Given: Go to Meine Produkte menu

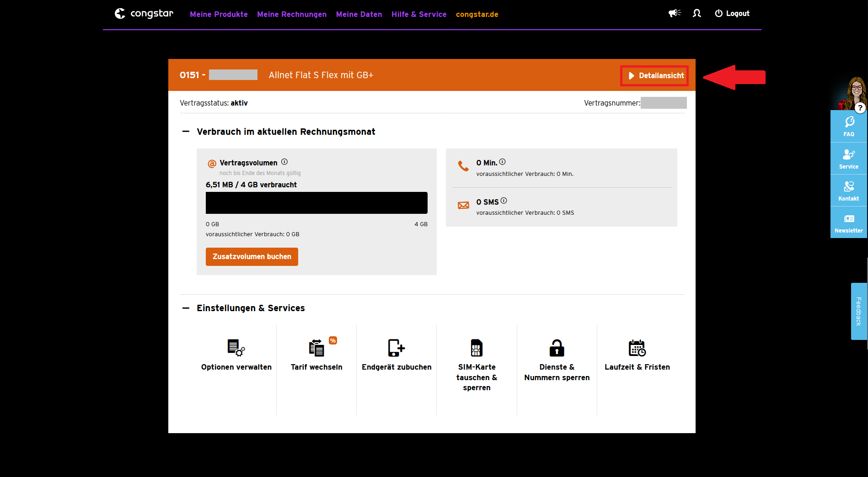Looking at the screenshot, I should tap(219, 14).
